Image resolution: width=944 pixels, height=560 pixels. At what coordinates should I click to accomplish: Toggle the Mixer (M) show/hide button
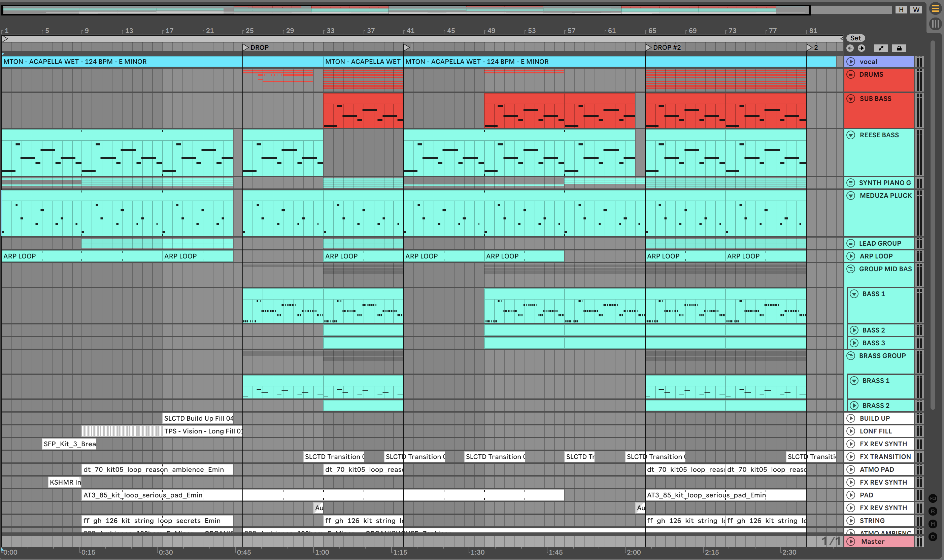coord(933,524)
